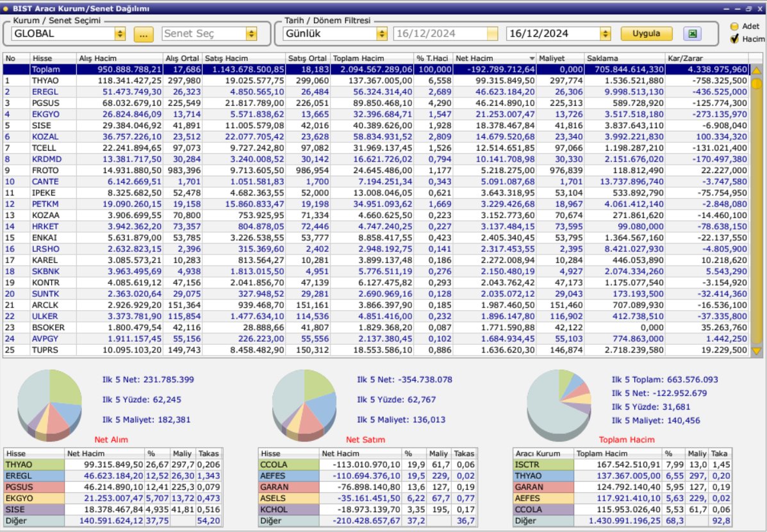Open institution browse button with three dots
Screen dimensions: 767x532
click(x=144, y=34)
